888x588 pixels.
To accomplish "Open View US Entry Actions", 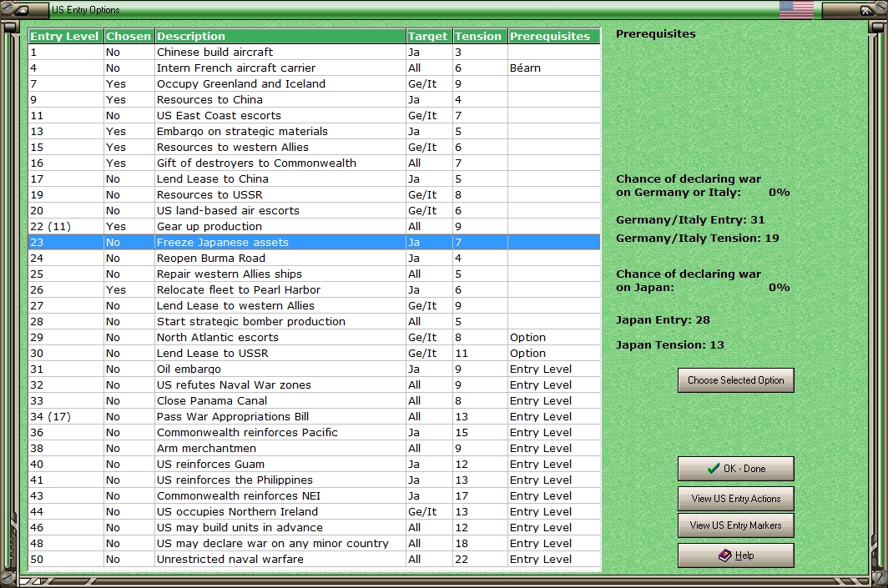I will (735, 499).
